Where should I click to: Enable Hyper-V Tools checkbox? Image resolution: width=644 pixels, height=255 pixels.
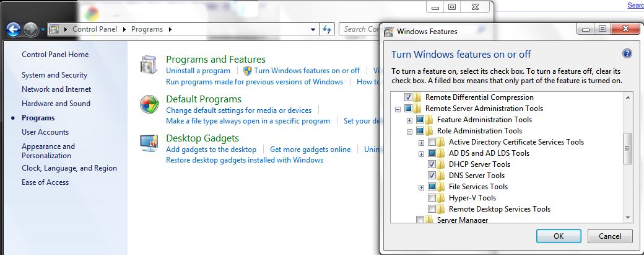[432, 197]
